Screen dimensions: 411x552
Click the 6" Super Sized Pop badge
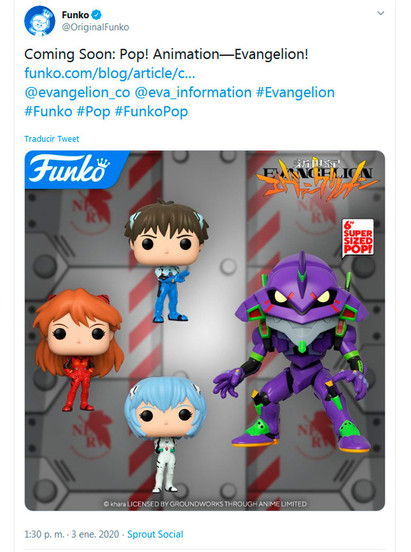point(358,238)
